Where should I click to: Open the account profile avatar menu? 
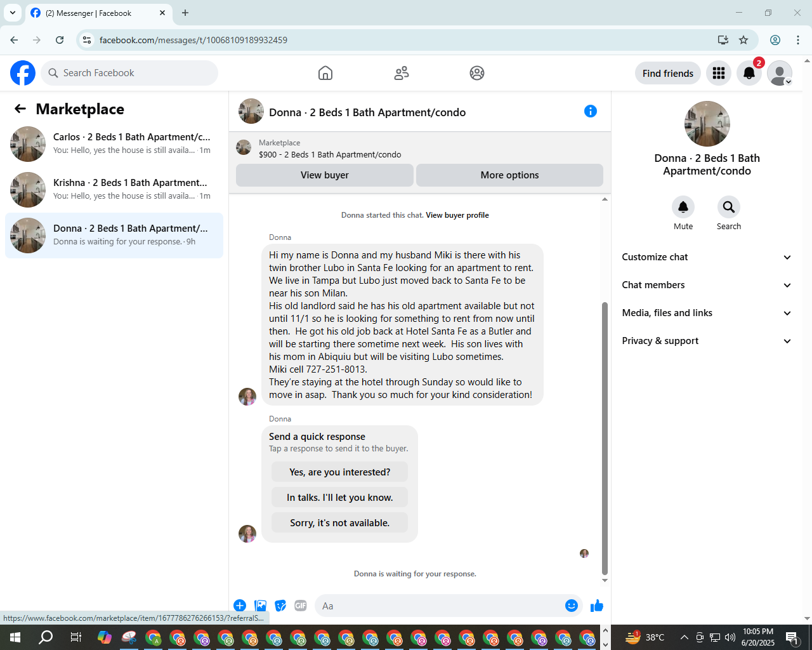pyautogui.click(x=780, y=73)
